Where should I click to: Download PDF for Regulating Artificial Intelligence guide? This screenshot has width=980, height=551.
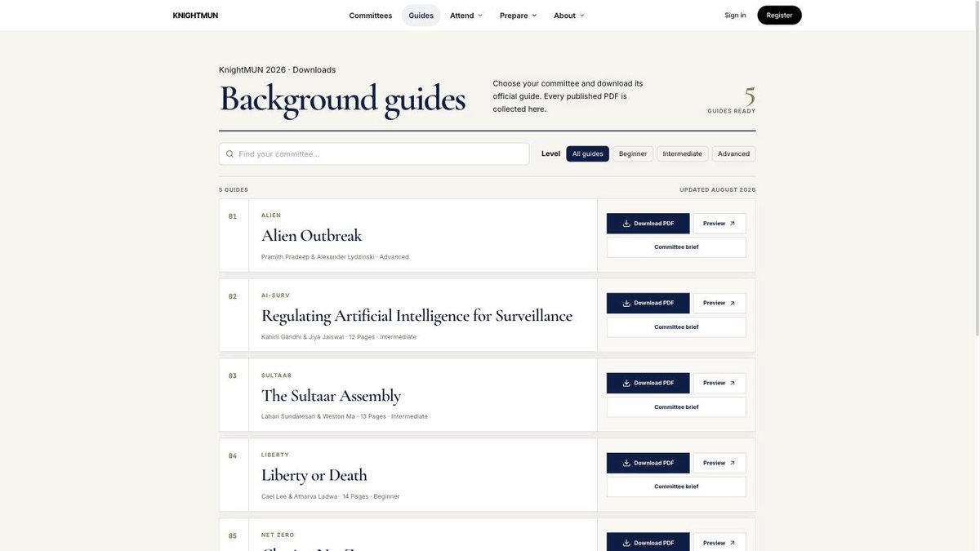[x=648, y=303]
